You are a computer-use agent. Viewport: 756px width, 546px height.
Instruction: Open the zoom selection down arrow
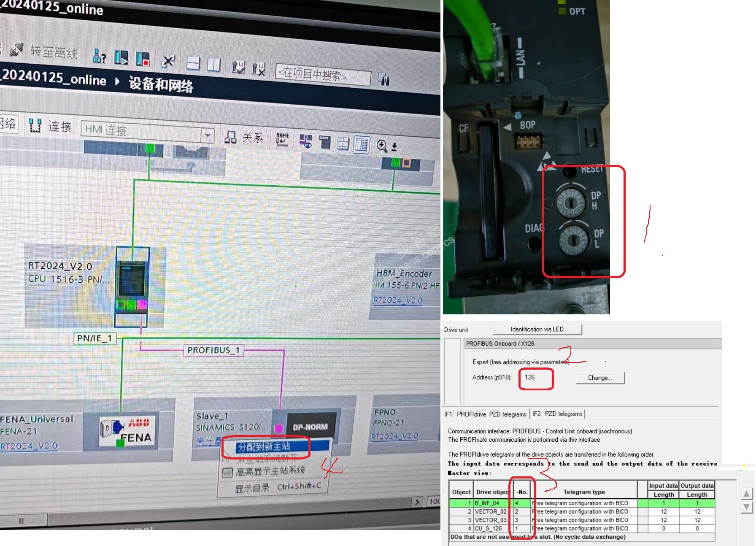pos(394,147)
